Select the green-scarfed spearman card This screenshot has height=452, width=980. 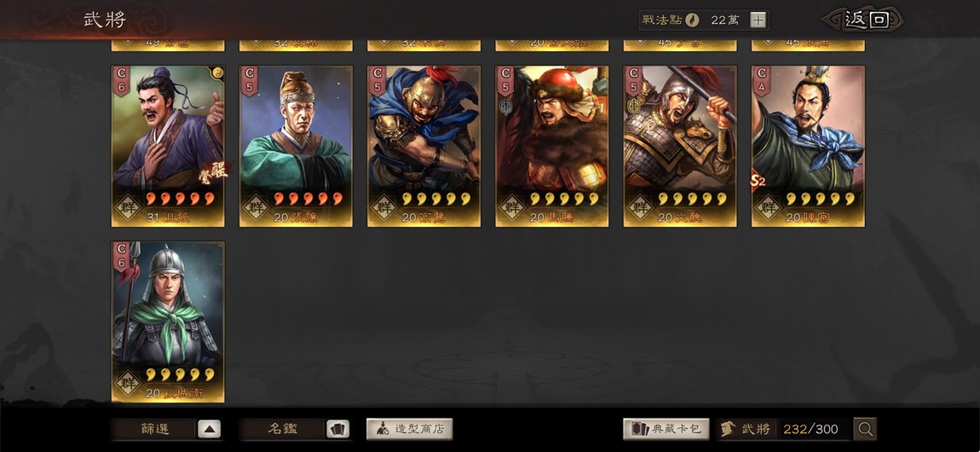click(168, 322)
